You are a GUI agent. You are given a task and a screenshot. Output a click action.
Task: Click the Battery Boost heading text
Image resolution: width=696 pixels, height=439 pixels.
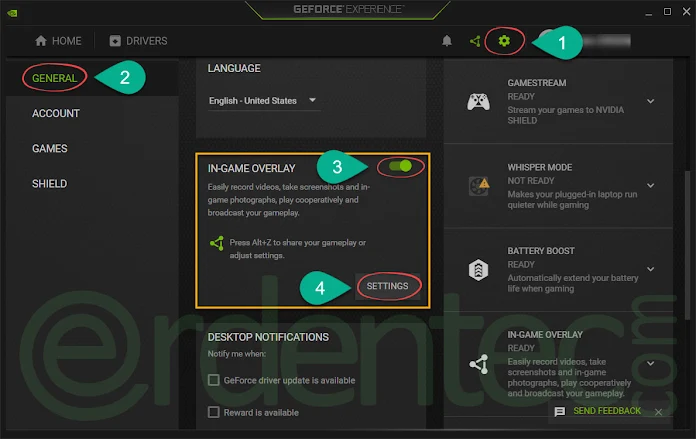(x=541, y=251)
